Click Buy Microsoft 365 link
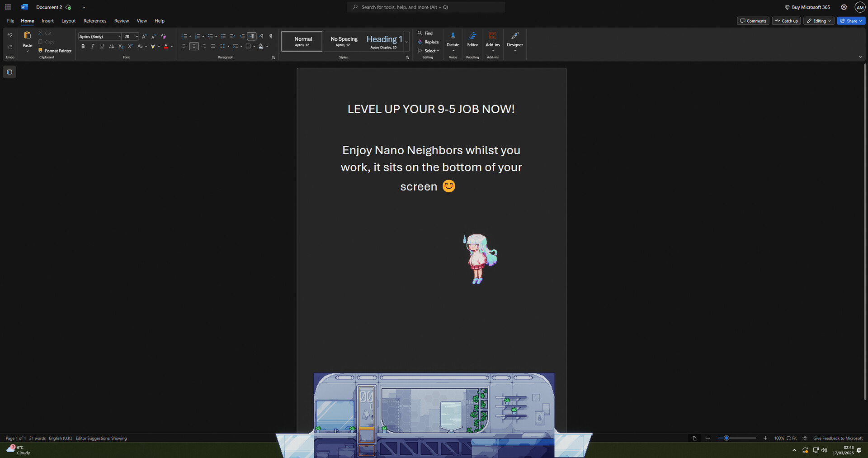Screen dimensions: 868x458 [x=807, y=7]
